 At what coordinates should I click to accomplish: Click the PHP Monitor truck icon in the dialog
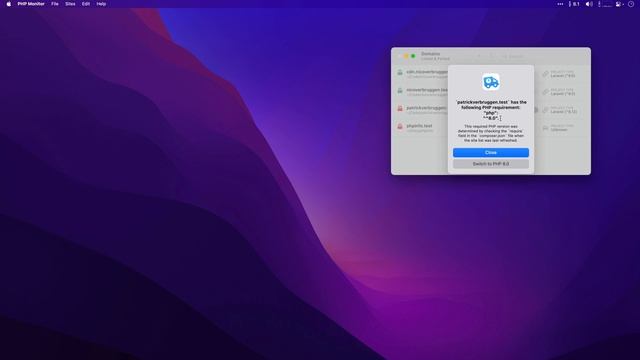pyautogui.click(x=491, y=82)
